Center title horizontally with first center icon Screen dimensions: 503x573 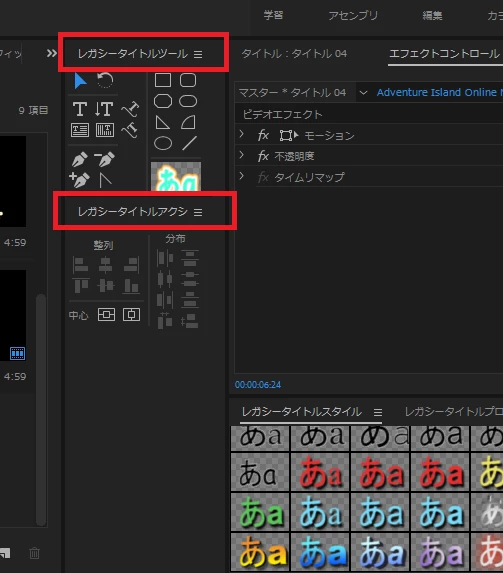click(106, 315)
